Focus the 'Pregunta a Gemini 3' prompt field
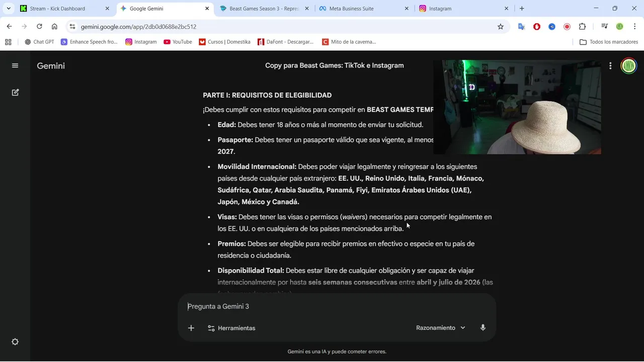Viewport: 644px width, 362px height. [337, 307]
